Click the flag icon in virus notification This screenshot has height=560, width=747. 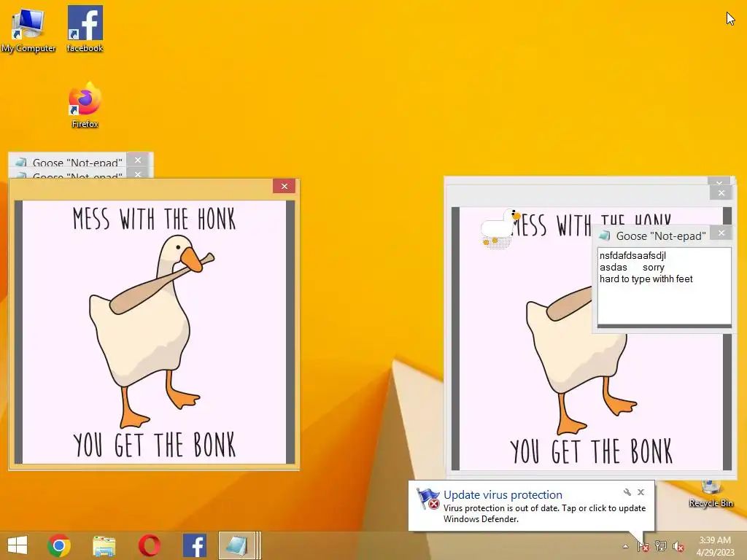click(x=427, y=499)
